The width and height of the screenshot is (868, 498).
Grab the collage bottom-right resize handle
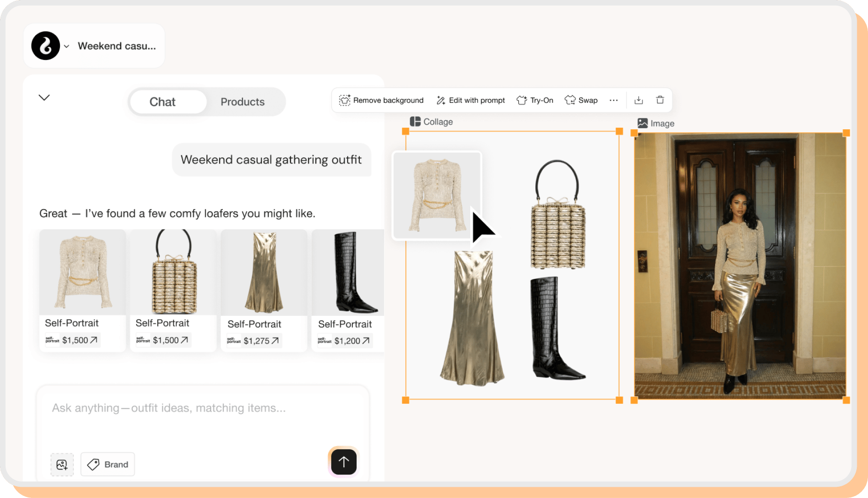tap(619, 400)
